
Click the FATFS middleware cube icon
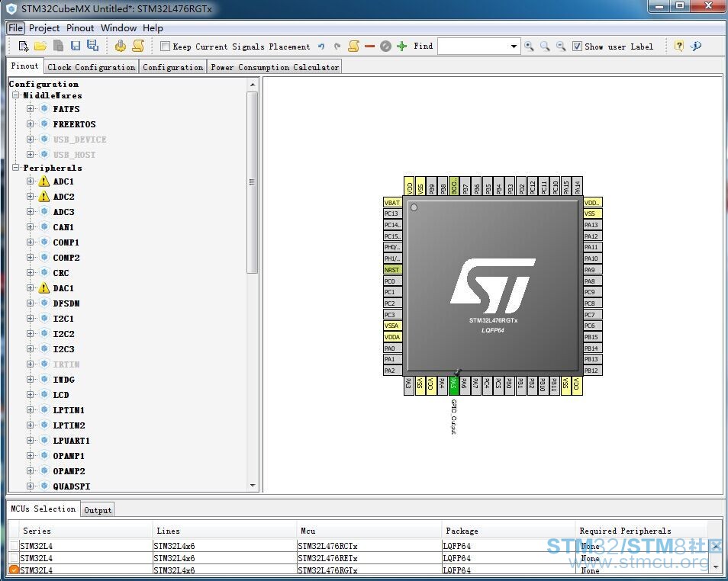pos(44,108)
